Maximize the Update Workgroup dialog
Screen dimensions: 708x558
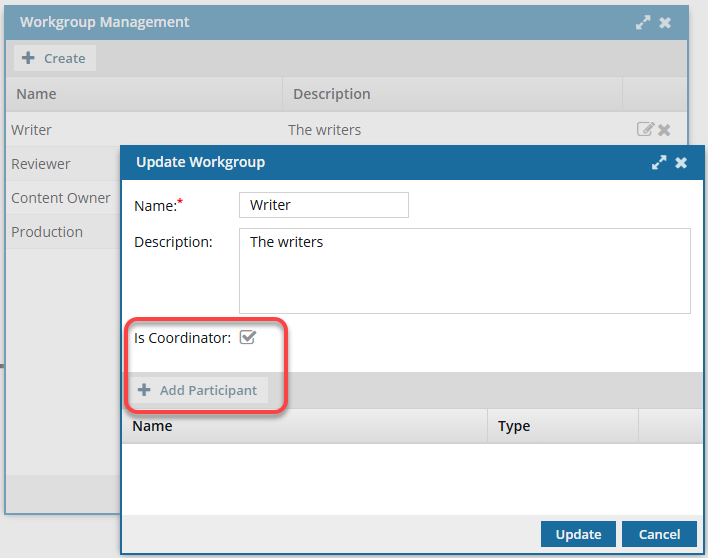[x=659, y=162]
